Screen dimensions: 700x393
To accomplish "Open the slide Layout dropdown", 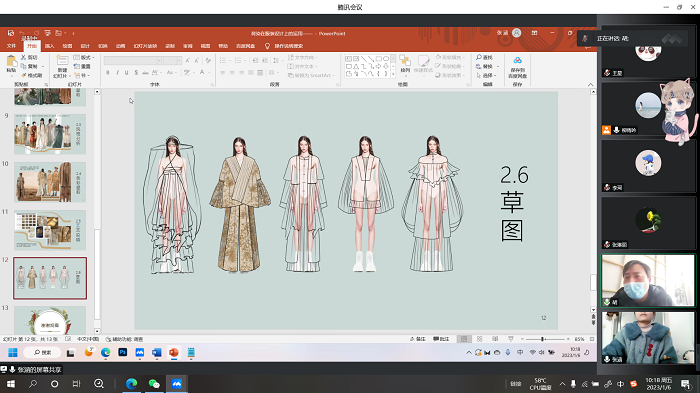I will point(84,58).
